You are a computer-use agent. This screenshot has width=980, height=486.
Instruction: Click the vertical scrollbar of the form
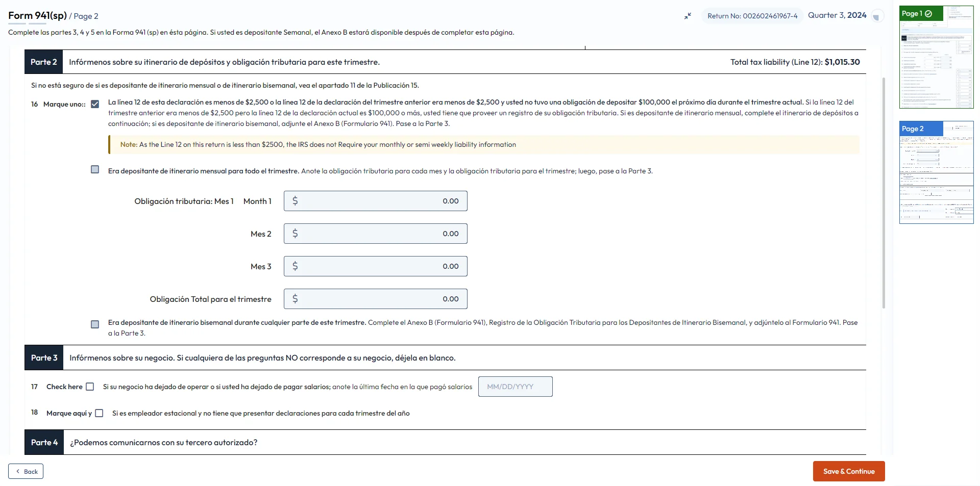point(884,193)
